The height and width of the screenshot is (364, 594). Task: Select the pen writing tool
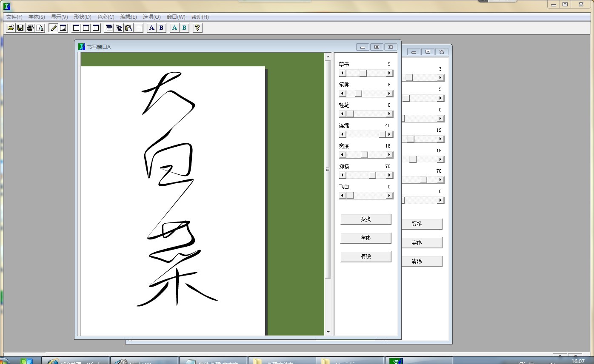coord(53,28)
